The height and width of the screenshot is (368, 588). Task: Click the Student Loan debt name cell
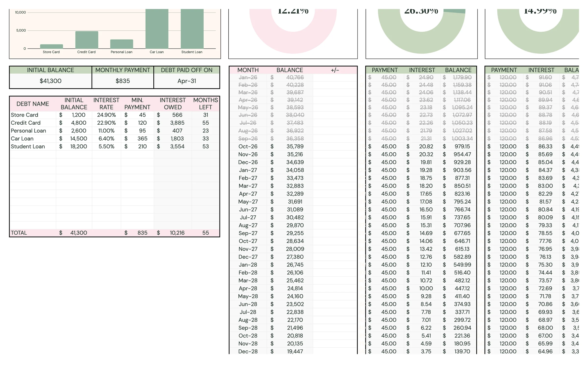[33, 146]
